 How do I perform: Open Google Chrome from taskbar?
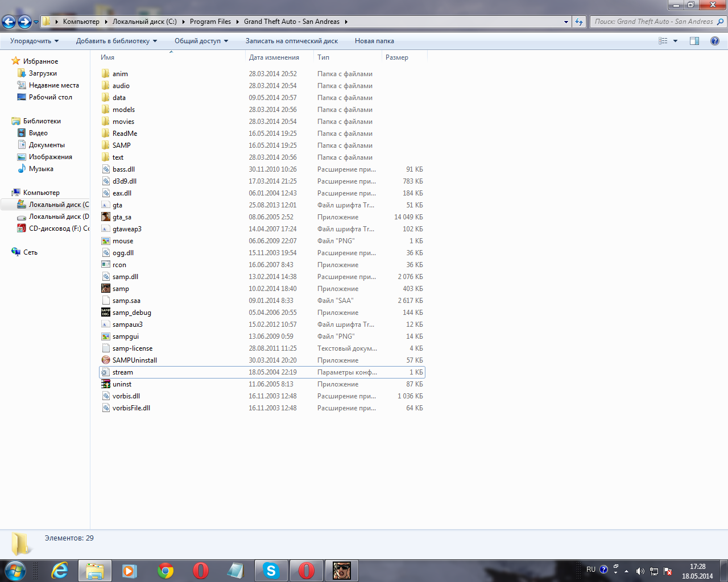pyautogui.click(x=166, y=571)
